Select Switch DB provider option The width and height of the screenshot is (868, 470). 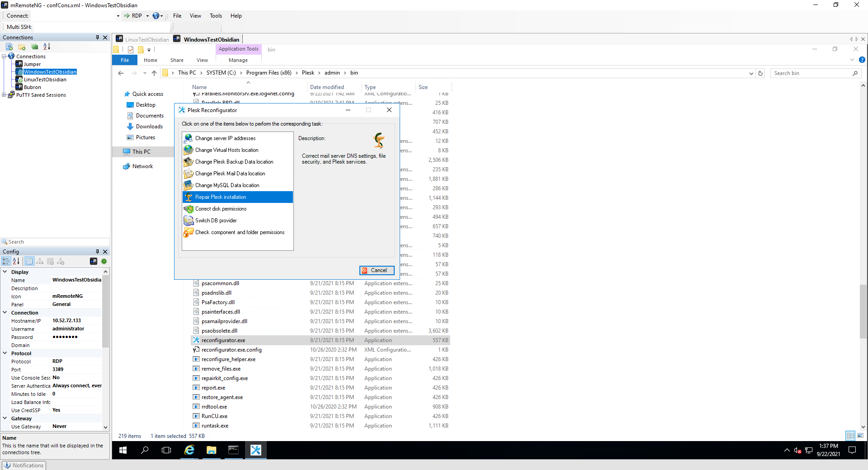click(238, 221)
